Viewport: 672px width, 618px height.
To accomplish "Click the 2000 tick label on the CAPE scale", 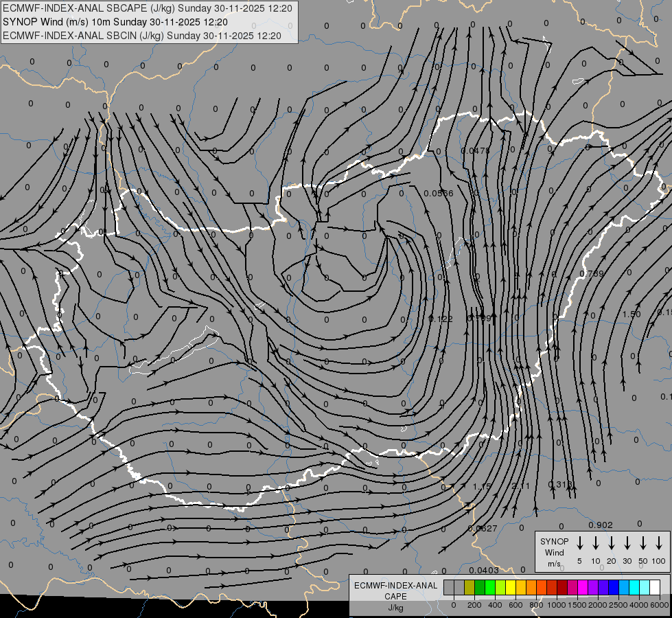I will pos(598,605).
